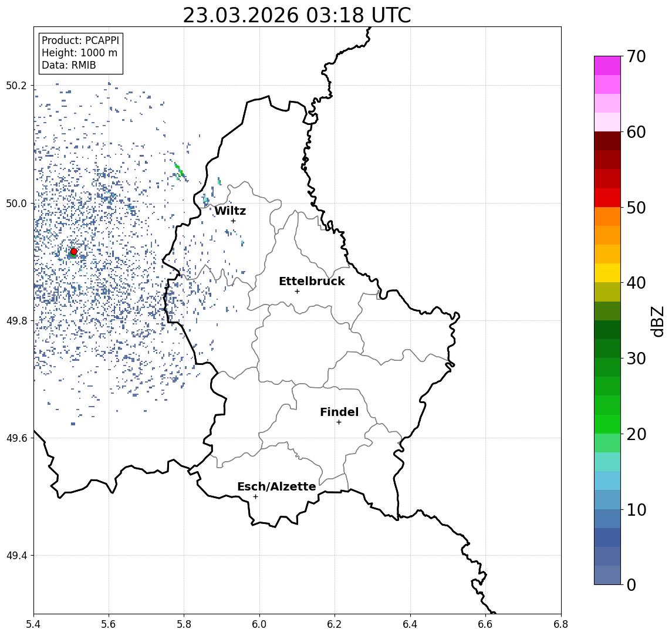Click the colorbar tick label 10
Image resolution: width=672 pixels, height=636 pixels.
pos(636,509)
